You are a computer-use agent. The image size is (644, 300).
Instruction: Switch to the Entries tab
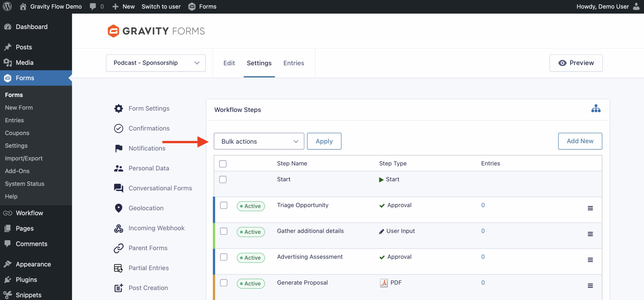click(x=294, y=63)
